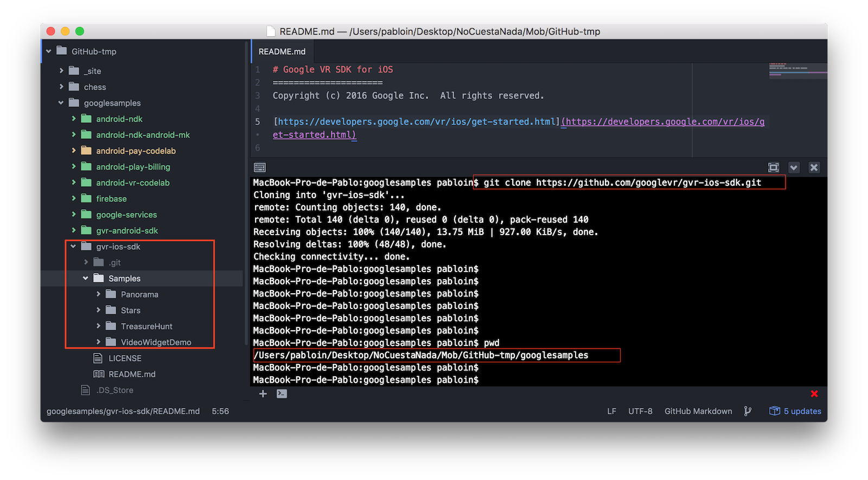Click the editor minimap
The image size is (868, 480).
click(798, 71)
